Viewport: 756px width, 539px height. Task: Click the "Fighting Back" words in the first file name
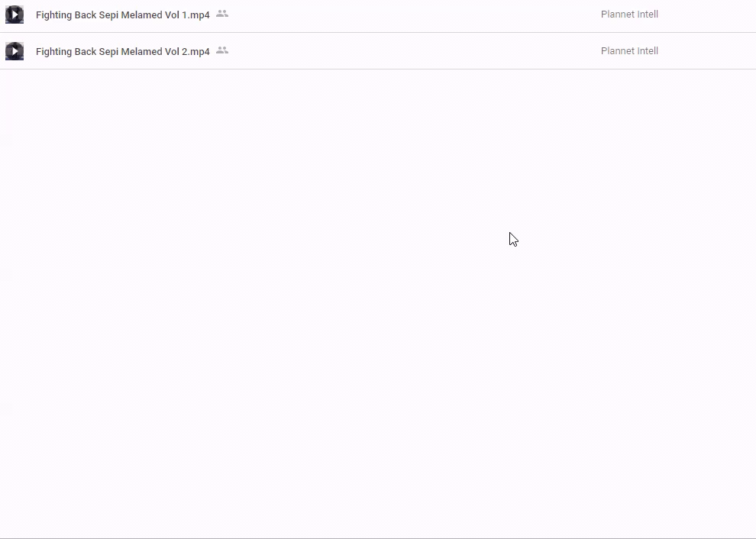[66, 15]
